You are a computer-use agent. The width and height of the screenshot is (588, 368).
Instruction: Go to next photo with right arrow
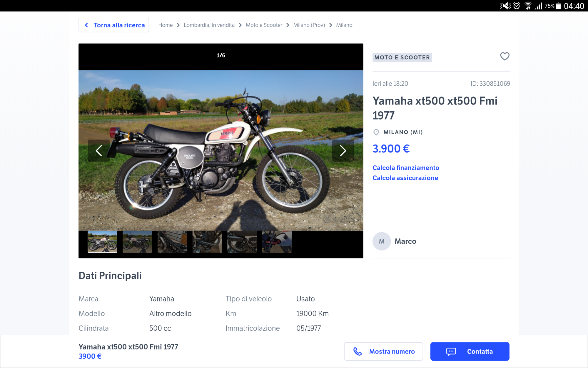[343, 151]
